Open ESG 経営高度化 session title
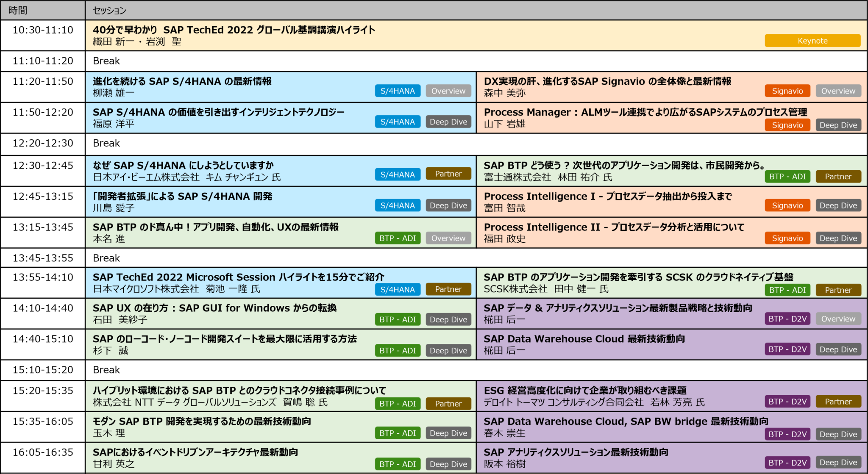This screenshot has width=868, height=474. tap(585, 391)
